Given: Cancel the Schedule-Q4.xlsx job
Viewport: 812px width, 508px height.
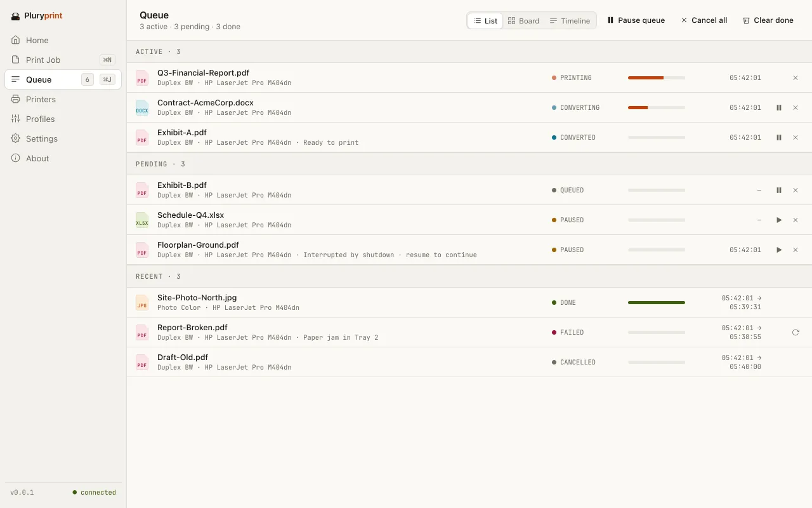Looking at the screenshot, I should (x=796, y=220).
